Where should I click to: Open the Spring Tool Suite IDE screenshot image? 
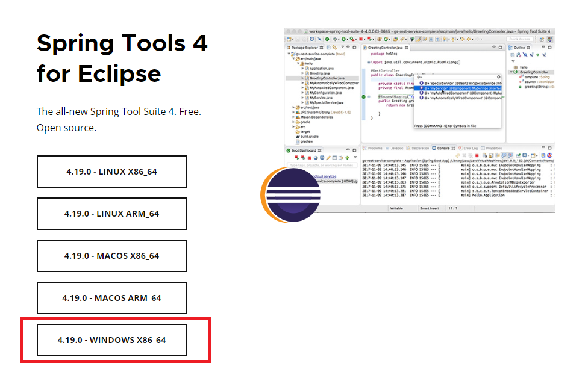(x=420, y=120)
